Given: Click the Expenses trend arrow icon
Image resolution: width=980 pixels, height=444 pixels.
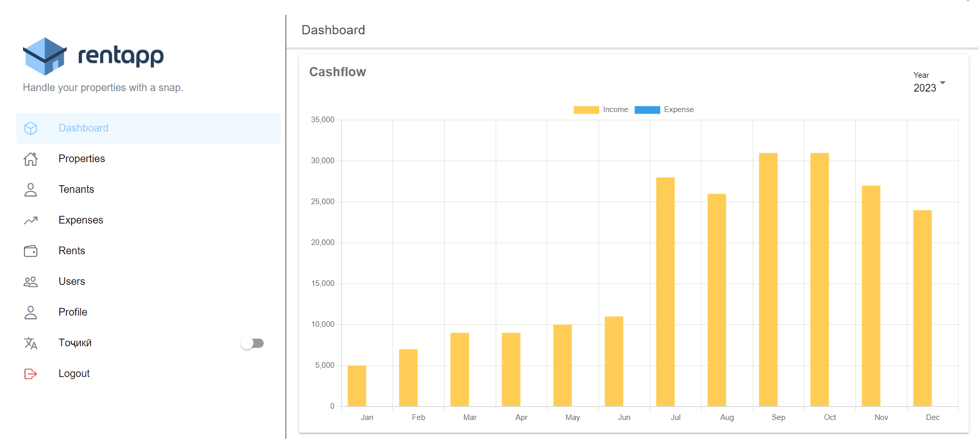Looking at the screenshot, I should pyautogui.click(x=31, y=220).
